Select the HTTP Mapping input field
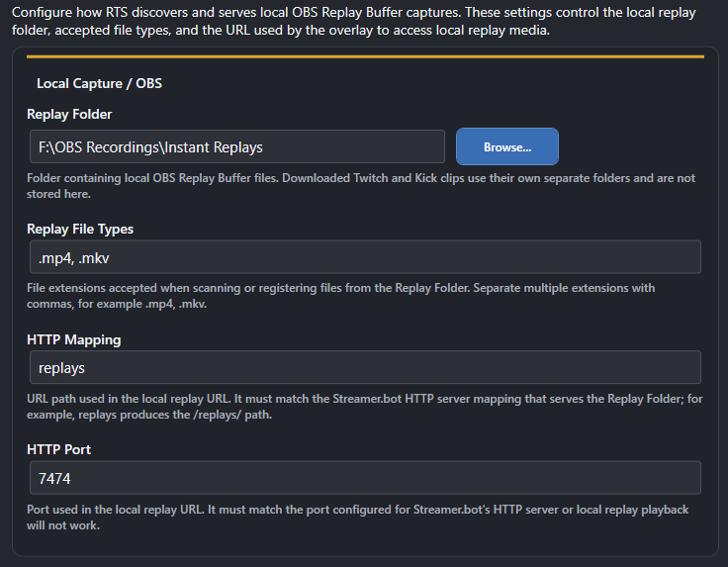 click(365, 367)
